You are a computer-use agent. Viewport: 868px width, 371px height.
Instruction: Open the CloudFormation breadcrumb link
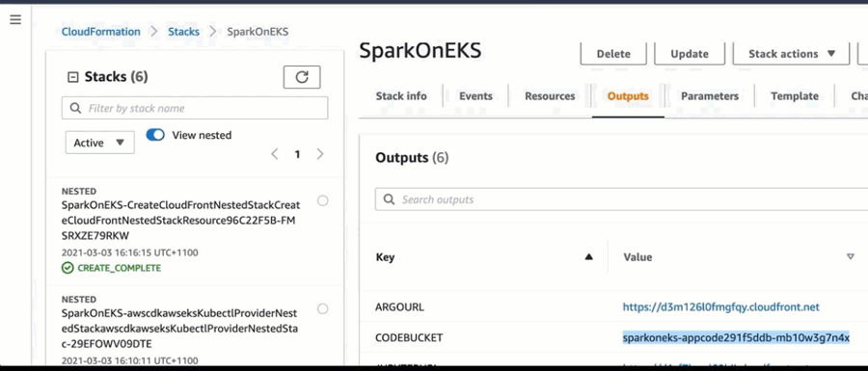[100, 32]
